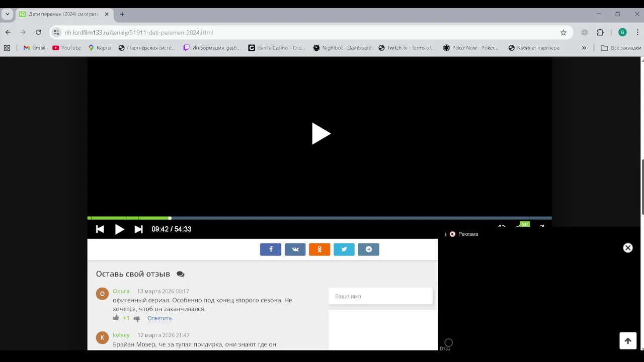644x362 pixels.
Task: Open the Ольга commenter name
Action: [x=121, y=291]
